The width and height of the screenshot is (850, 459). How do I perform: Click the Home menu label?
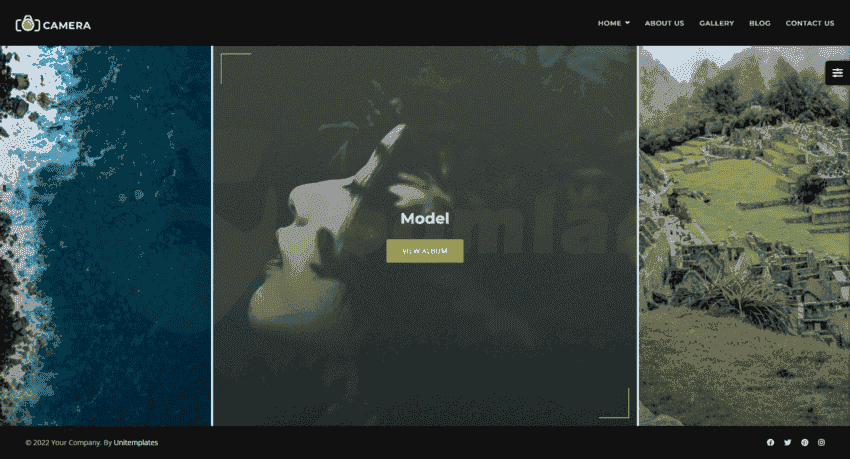609,23
